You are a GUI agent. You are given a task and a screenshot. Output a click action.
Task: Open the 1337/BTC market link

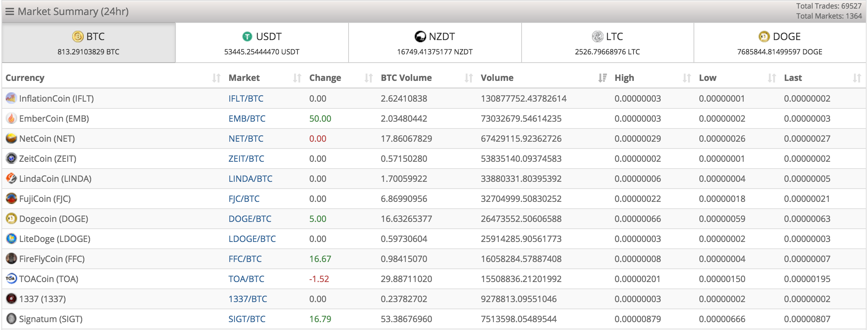click(248, 299)
